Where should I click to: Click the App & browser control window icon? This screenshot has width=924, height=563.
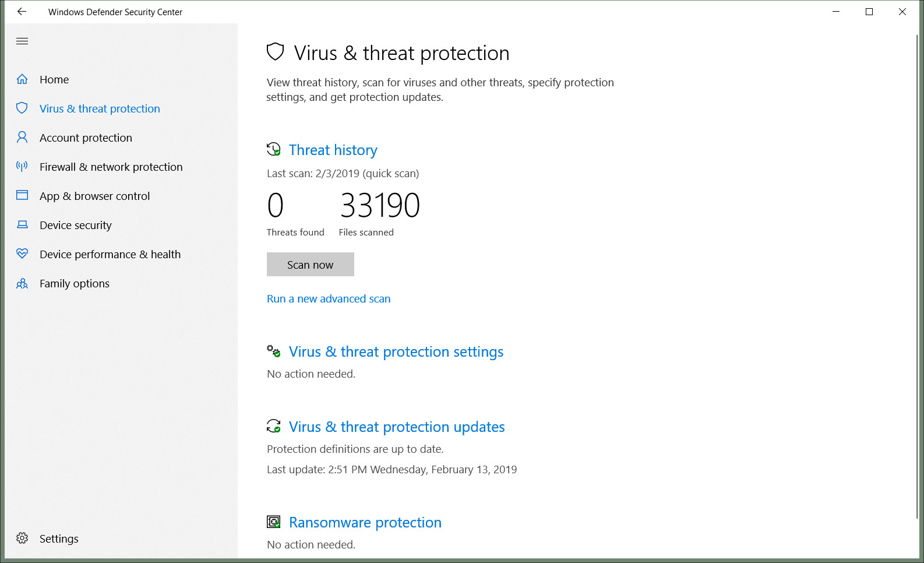pos(22,195)
